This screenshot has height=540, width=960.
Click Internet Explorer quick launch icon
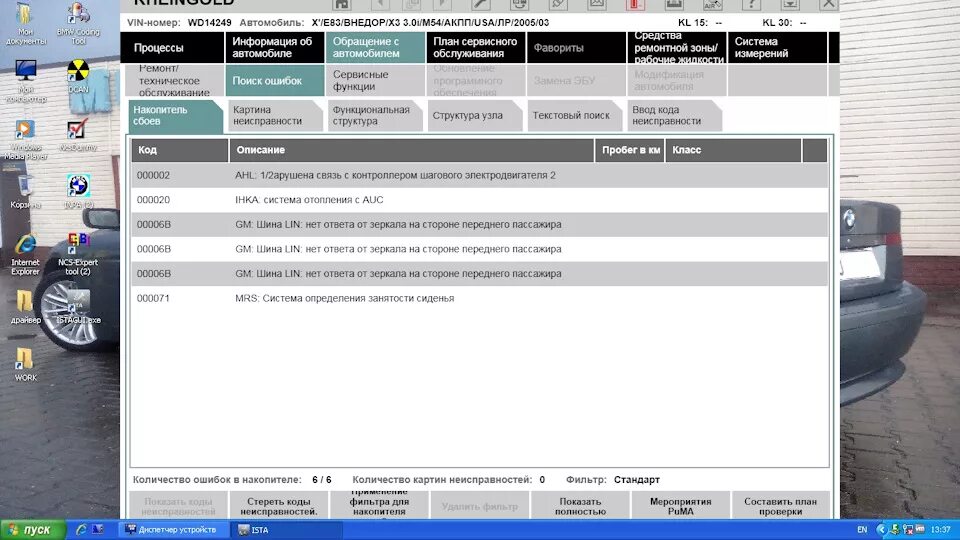click(81, 530)
